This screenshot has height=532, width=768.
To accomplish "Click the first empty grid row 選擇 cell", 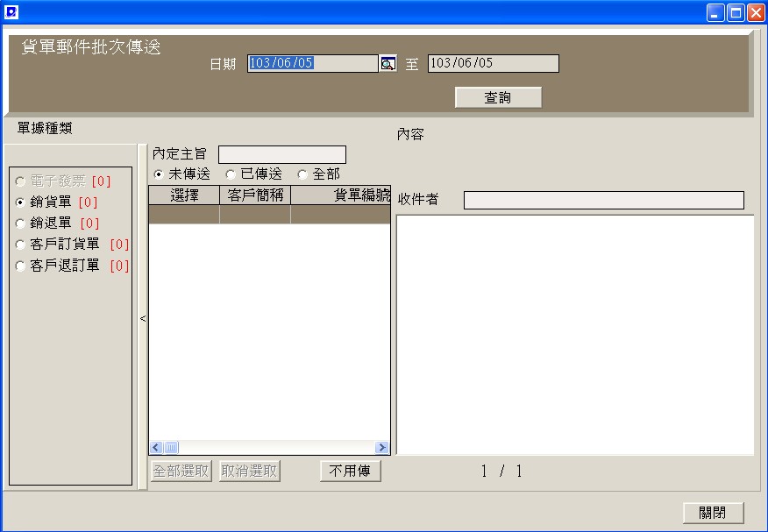I will click(184, 215).
